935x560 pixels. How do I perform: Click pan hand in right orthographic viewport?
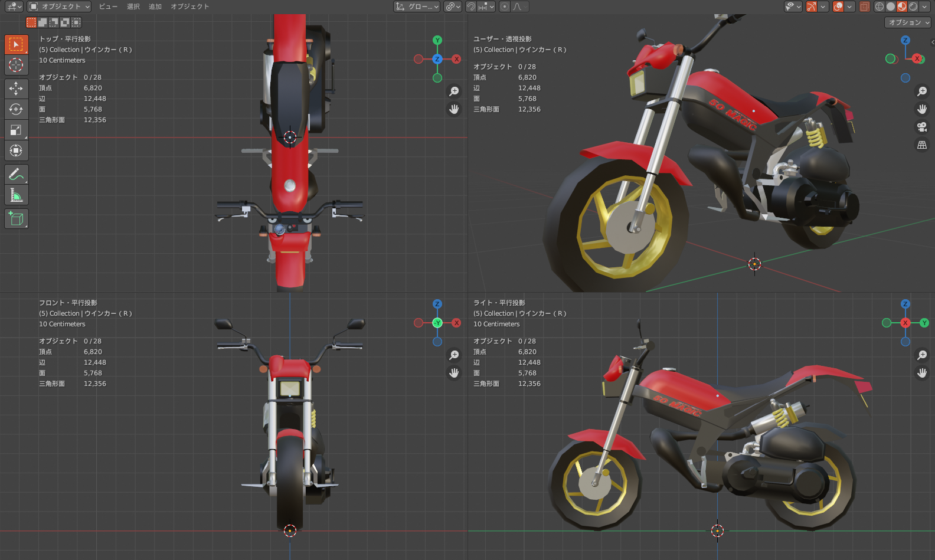click(x=922, y=373)
